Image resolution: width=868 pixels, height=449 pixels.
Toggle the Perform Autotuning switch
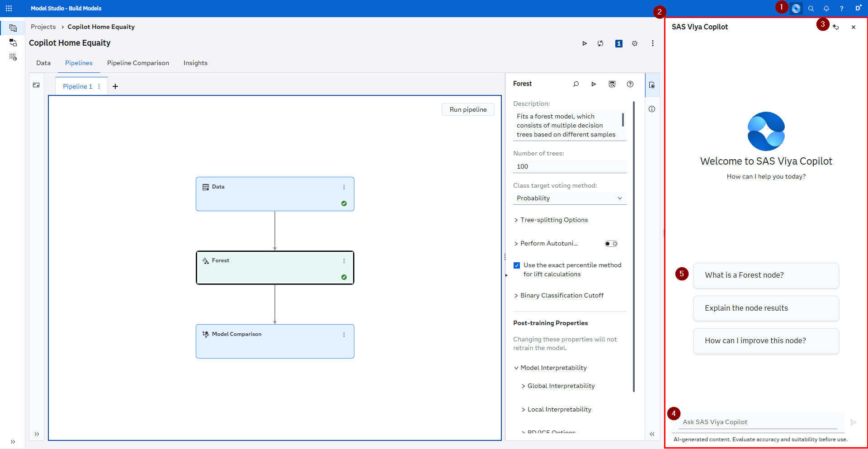[611, 244]
